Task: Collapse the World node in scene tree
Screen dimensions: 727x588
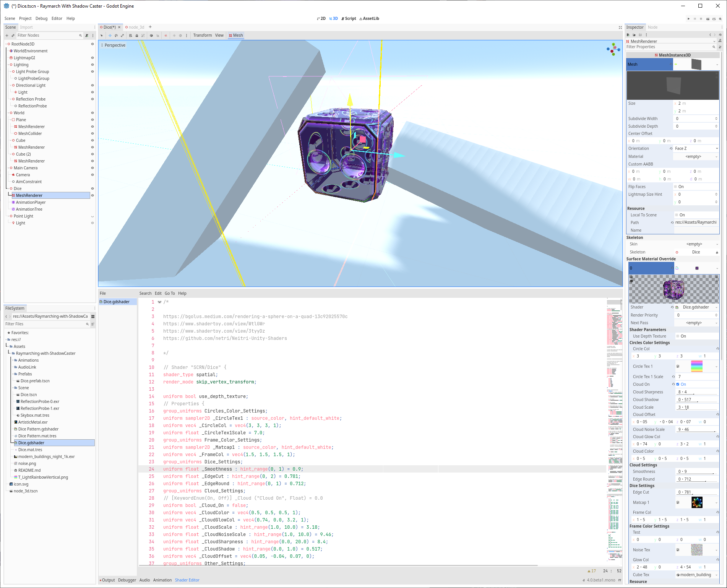Action: coord(8,113)
